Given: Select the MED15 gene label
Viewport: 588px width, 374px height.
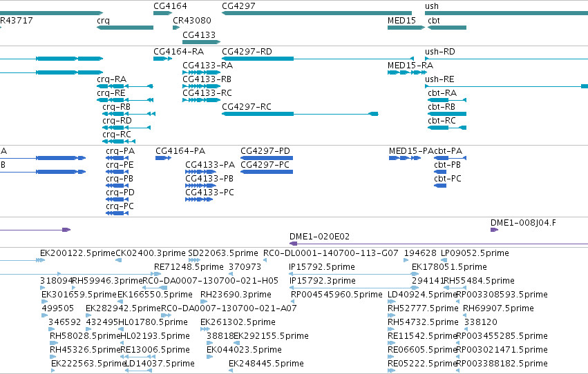Looking at the screenshot, I should [401, 21].
